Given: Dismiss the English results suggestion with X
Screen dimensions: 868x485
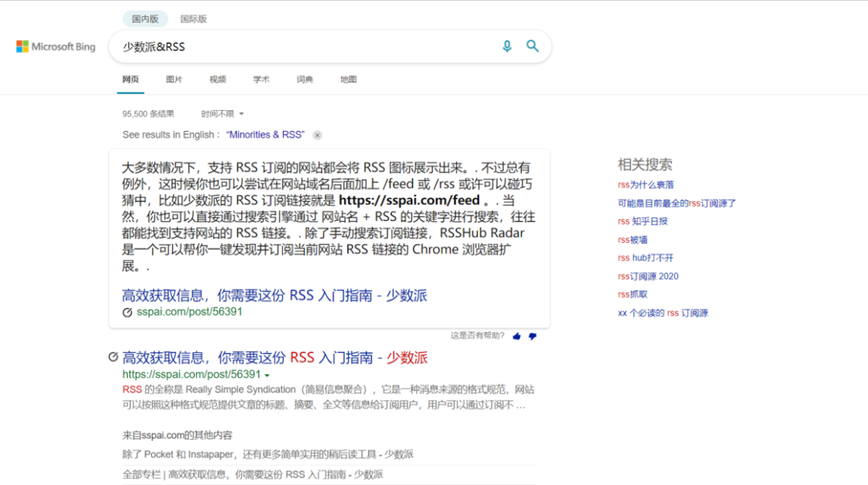Looking at the screenshot, I should [317, 135].
